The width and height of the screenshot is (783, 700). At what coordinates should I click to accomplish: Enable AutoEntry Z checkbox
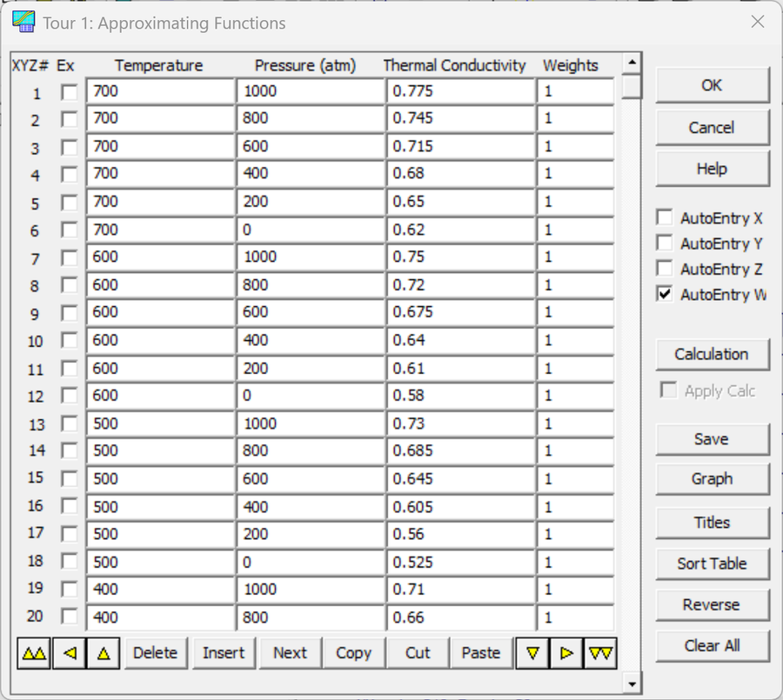click(665, 269)
